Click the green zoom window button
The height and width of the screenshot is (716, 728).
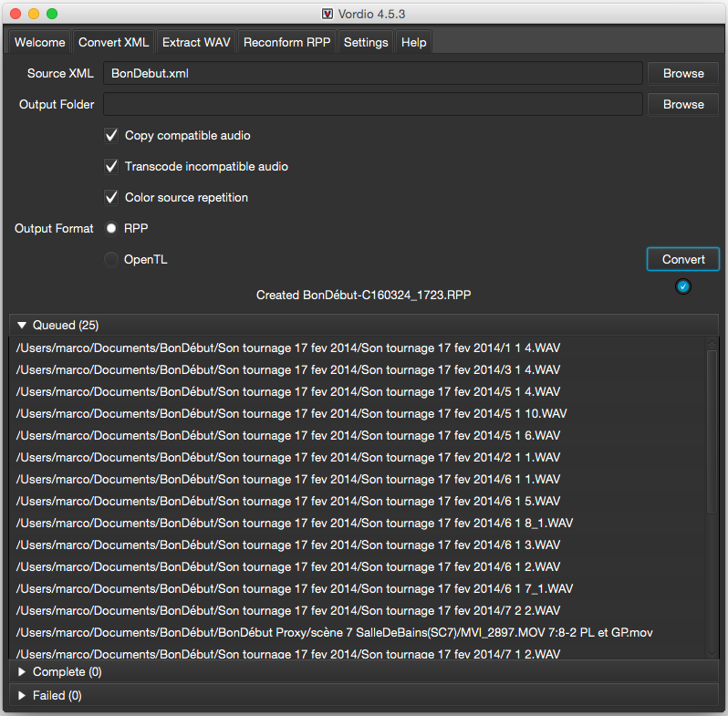52,14
